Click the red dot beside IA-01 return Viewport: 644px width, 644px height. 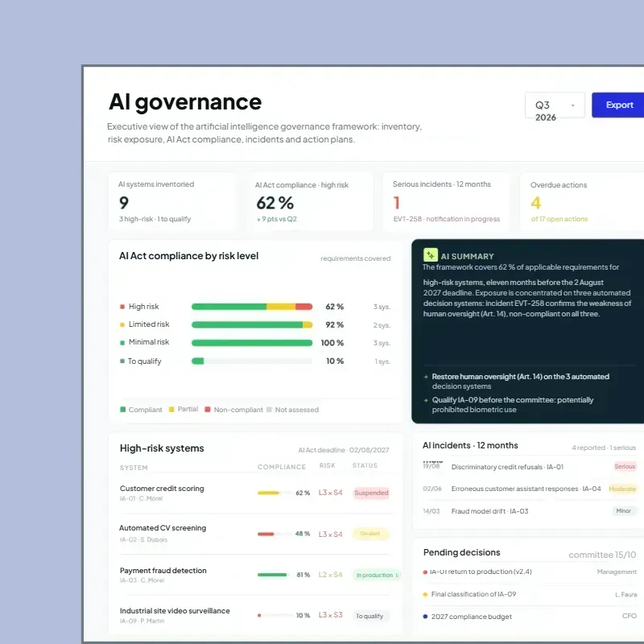pos(425,572)
